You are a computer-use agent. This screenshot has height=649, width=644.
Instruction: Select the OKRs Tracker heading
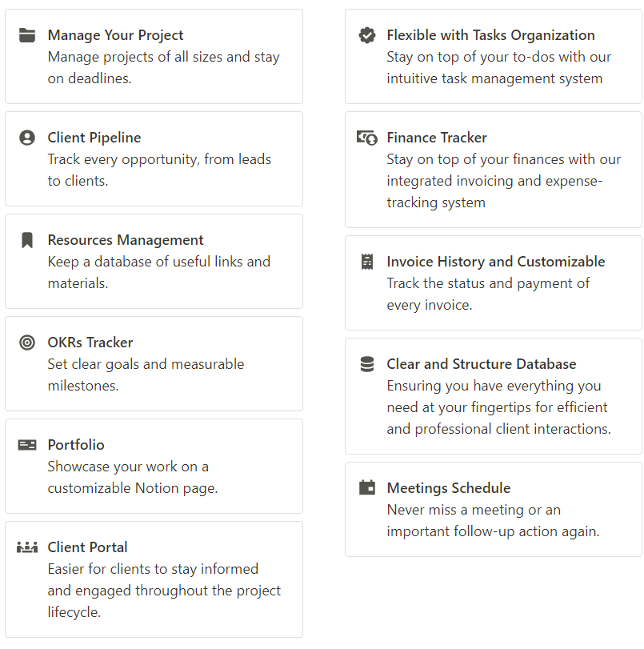tap(90, 343)
